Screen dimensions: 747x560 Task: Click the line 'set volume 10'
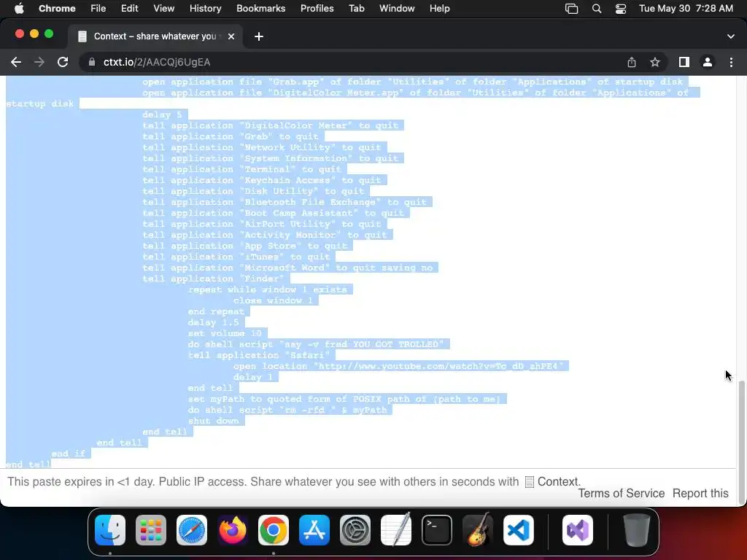coord(225,333)
